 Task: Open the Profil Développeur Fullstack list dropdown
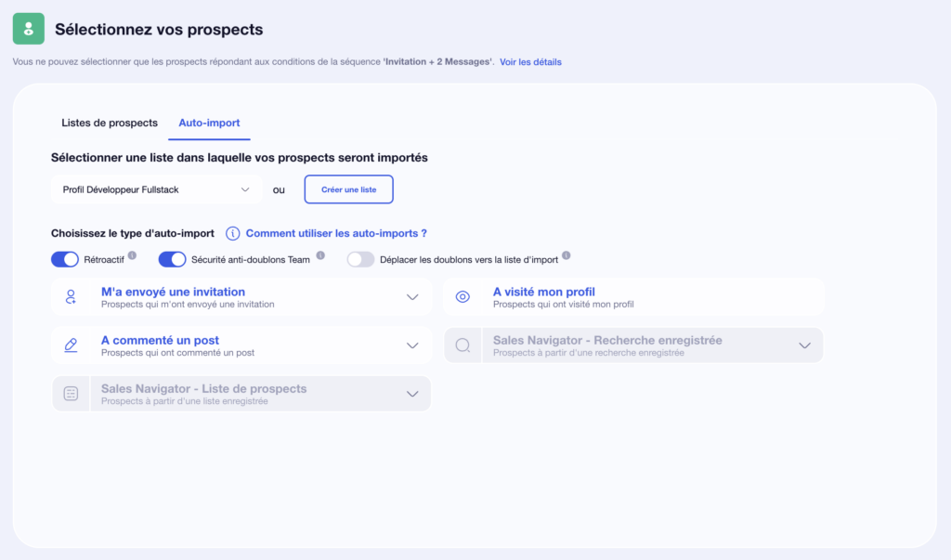(155, 189)
